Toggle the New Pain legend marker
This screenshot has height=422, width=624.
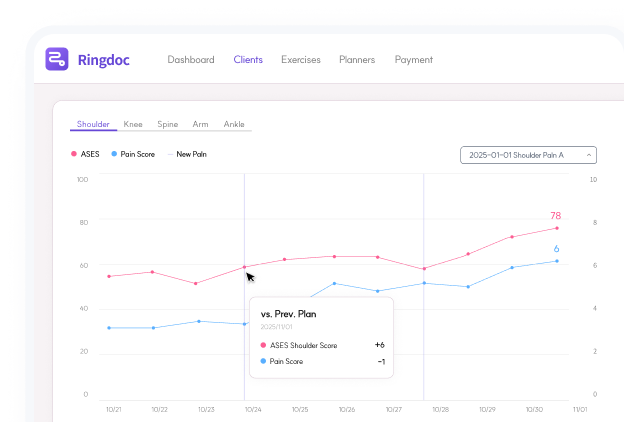[188, 154]
